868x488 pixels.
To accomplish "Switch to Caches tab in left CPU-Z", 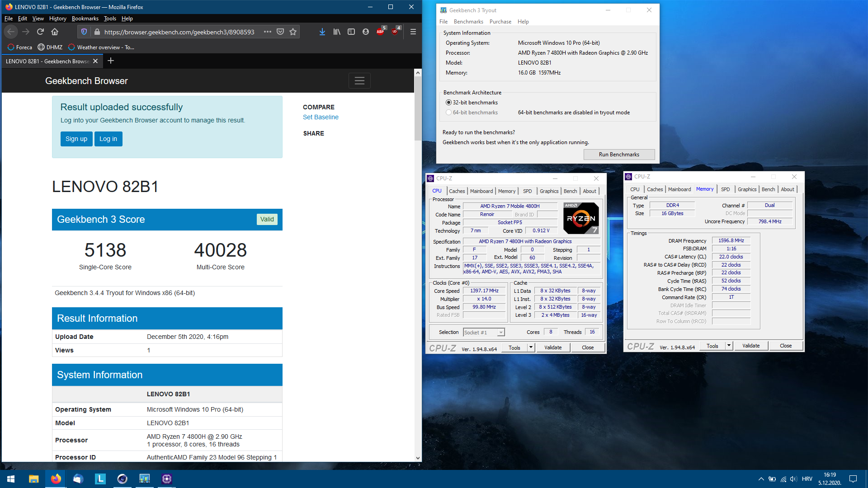I will [x=457, y=191].
